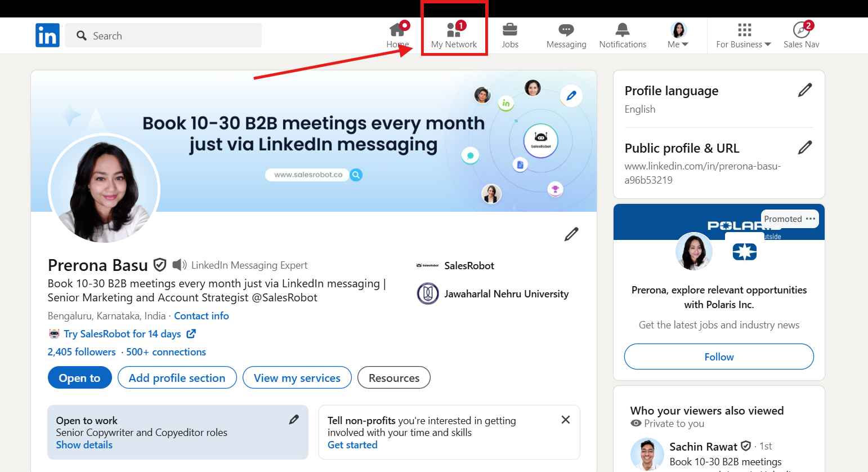Click the Open to button
Image resolution: width=868 pixels, height=472 pixels.
point(79,377)
